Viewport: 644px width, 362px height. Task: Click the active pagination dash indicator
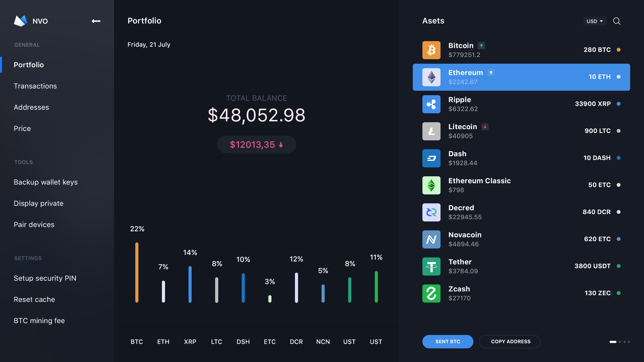pos(613,342)
